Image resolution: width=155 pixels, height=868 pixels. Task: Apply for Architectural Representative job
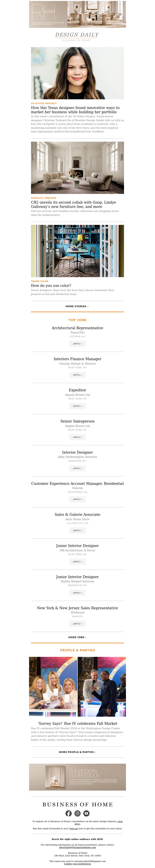(77, 344)
